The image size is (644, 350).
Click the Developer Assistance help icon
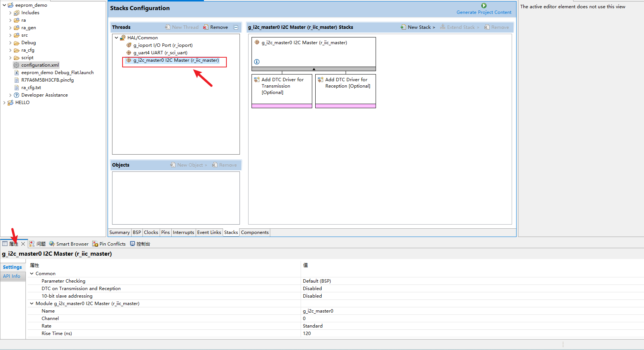pyautogui.click(x=16, y=95)
